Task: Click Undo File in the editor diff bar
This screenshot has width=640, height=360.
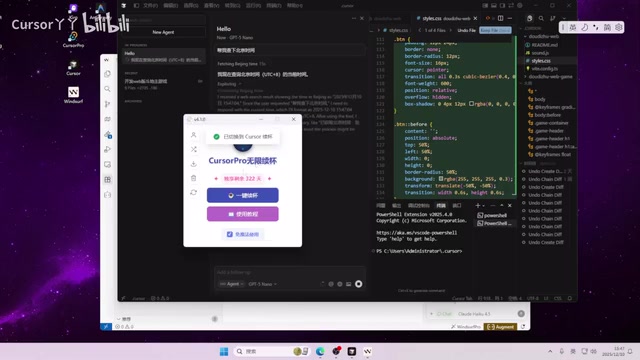Action: pos(467,30)
